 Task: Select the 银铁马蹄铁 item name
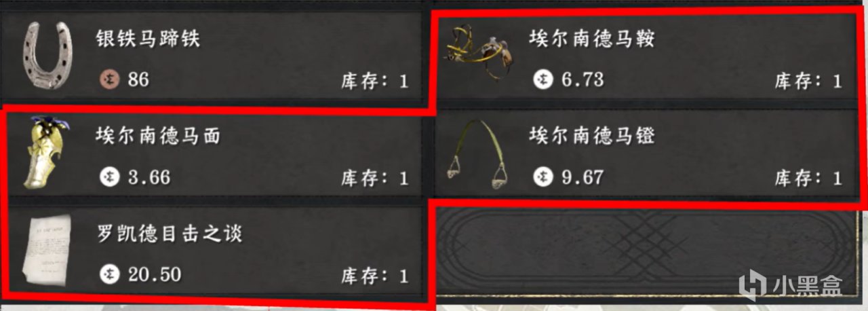pos(149,39)
